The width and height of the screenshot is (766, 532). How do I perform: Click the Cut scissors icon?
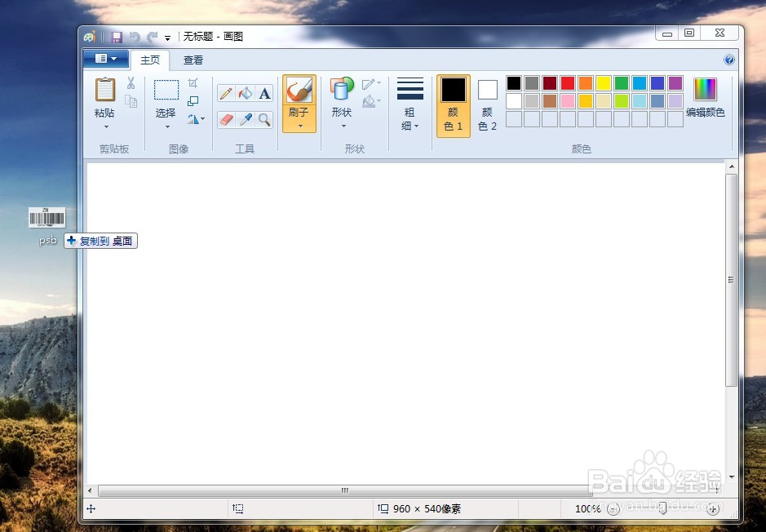point(131,83)
